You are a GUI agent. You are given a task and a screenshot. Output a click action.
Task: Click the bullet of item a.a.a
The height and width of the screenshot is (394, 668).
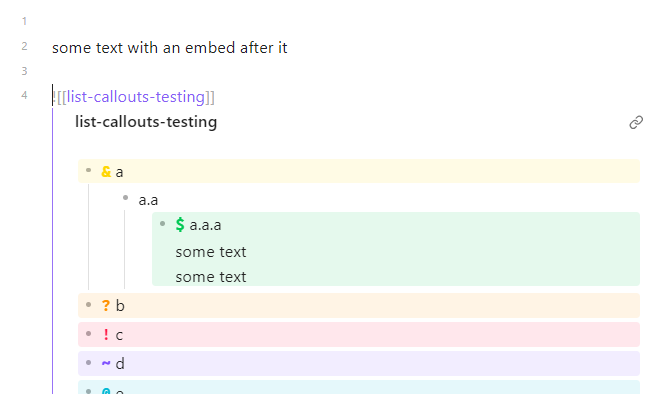click(162, 224)
